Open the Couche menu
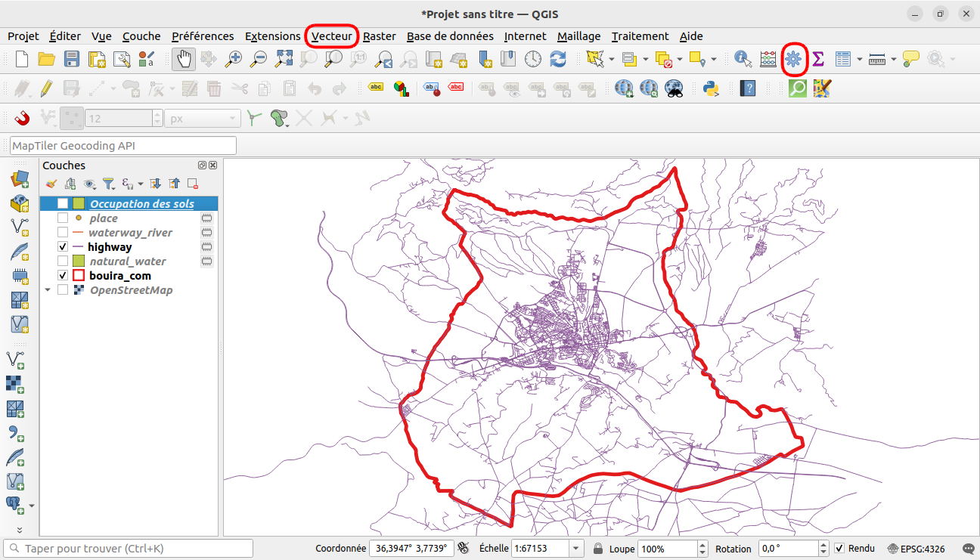The image size is (980, 560). point(141,36)
